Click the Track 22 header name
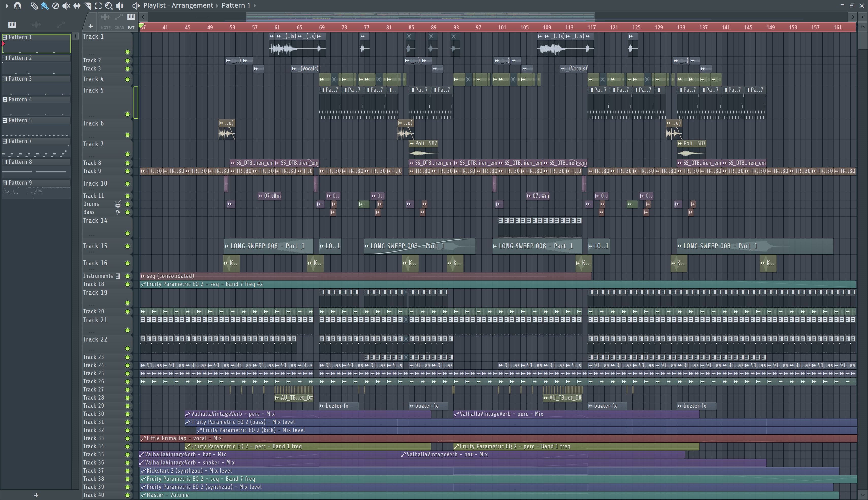 coord(95,339)
